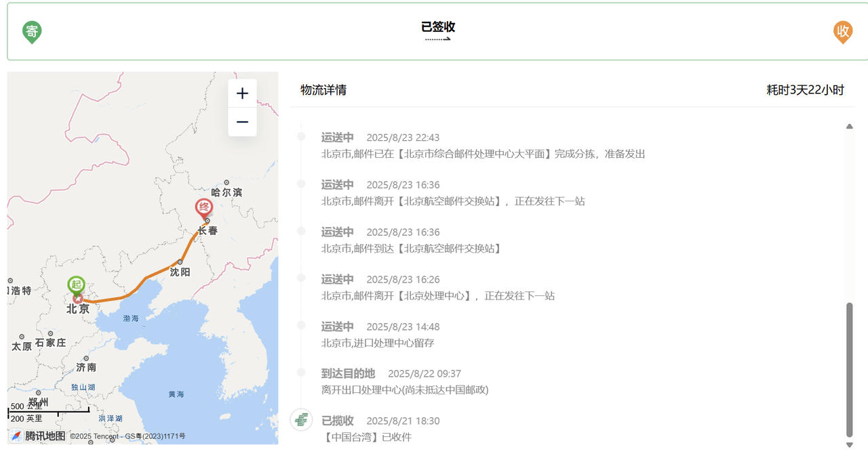Click the scrollbar down arrow
This screenshot has height=458, width=868.
point(850,445)
